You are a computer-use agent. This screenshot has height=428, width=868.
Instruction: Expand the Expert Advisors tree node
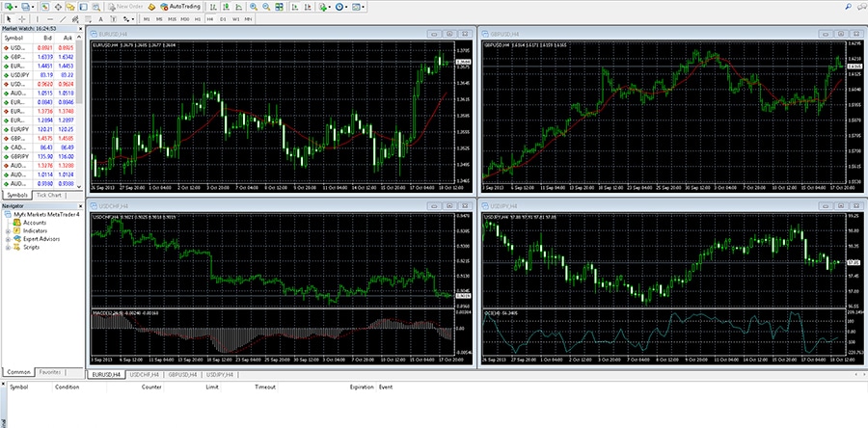pos(9,239)
